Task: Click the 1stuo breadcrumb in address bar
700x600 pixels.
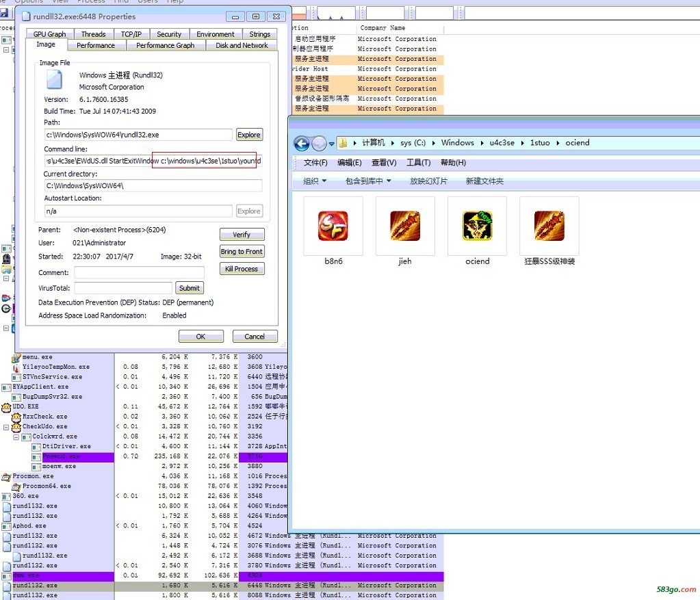Action: pyautogui.click(x=540, y=143)
